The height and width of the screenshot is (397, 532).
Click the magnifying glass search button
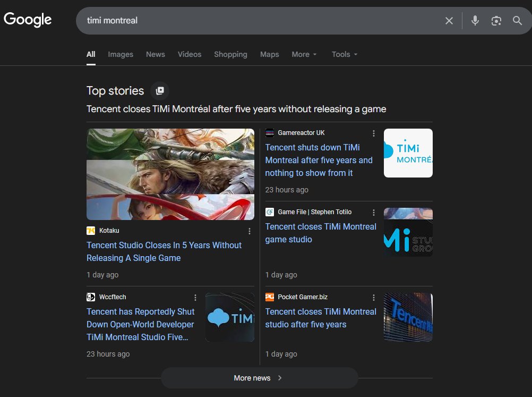(517, 21)
